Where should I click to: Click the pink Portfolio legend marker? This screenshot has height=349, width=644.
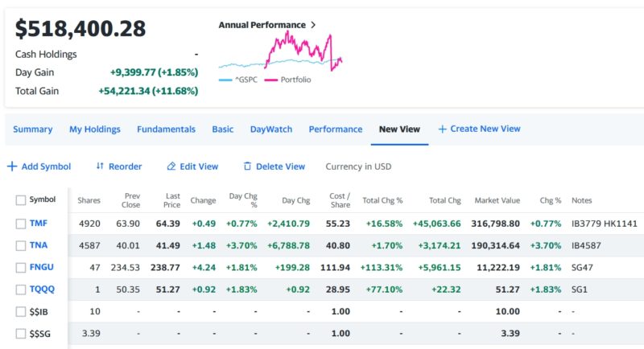pyautogui.click(x=271, y=80)
